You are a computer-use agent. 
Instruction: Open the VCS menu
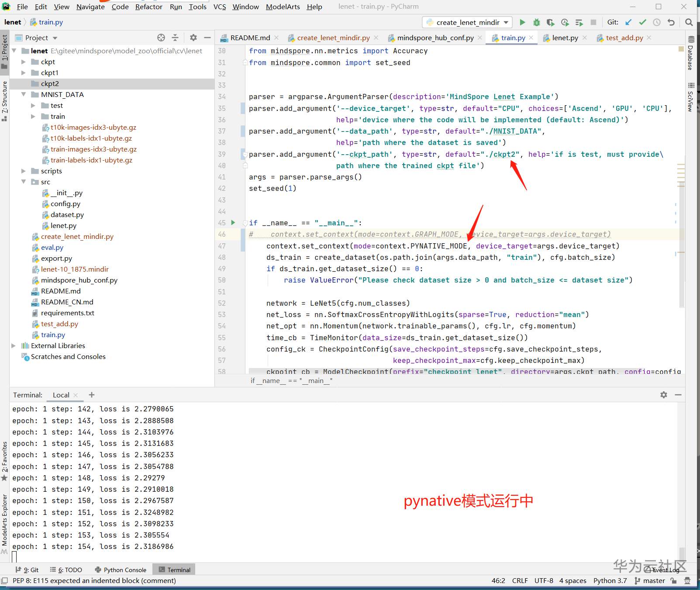(220, 7)
